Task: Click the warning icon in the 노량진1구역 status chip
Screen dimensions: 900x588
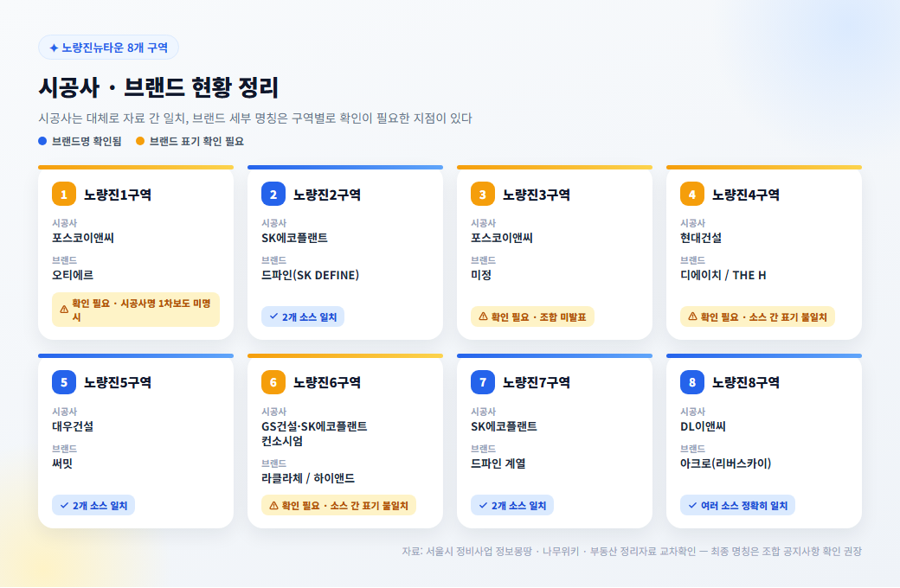Action: coord(64,310)
